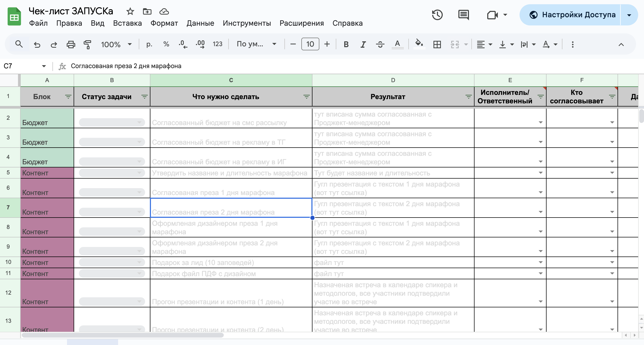Open the fill color paint bucket

(419, 44)
